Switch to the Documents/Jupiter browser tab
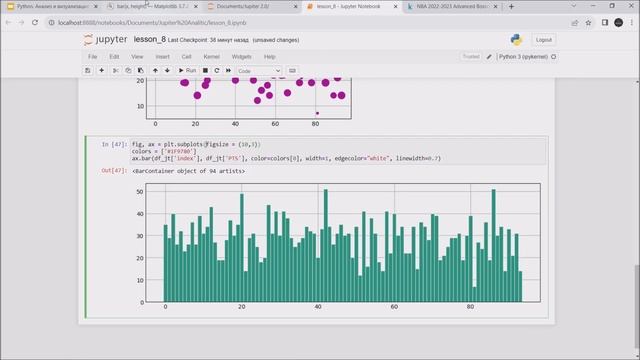 point(253,7)
